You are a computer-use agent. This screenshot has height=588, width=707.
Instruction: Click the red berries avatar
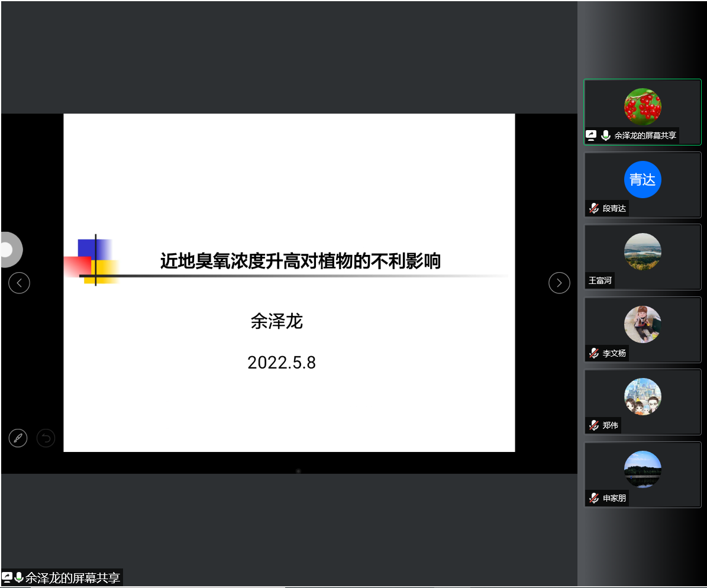click(643, 107)
